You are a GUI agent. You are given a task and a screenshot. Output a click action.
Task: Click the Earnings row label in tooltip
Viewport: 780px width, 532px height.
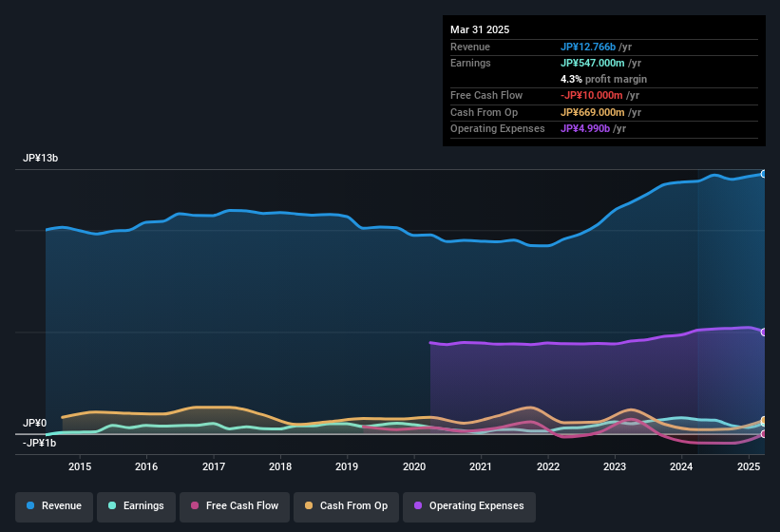470,63
